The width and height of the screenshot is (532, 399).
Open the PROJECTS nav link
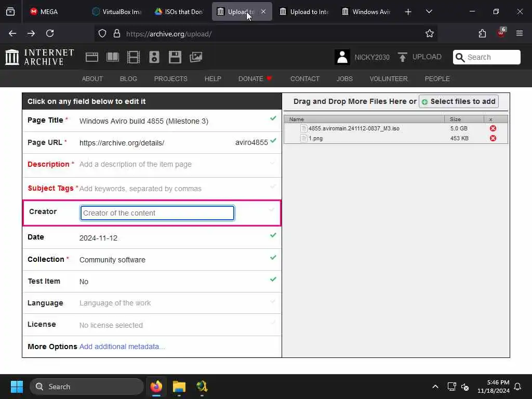pos(170,79)
